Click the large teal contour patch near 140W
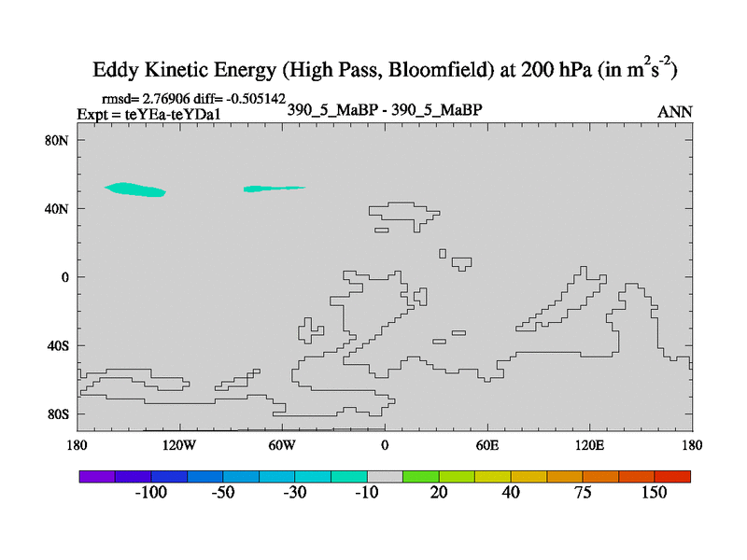Image resolution: width=747 pixels, height=560 pixels. 136,189
